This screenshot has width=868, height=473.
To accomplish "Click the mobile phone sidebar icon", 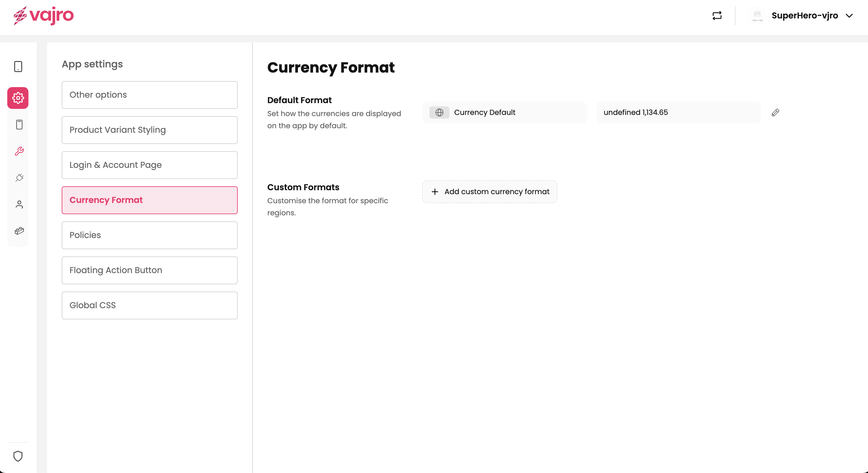I will tap(19, 125).
